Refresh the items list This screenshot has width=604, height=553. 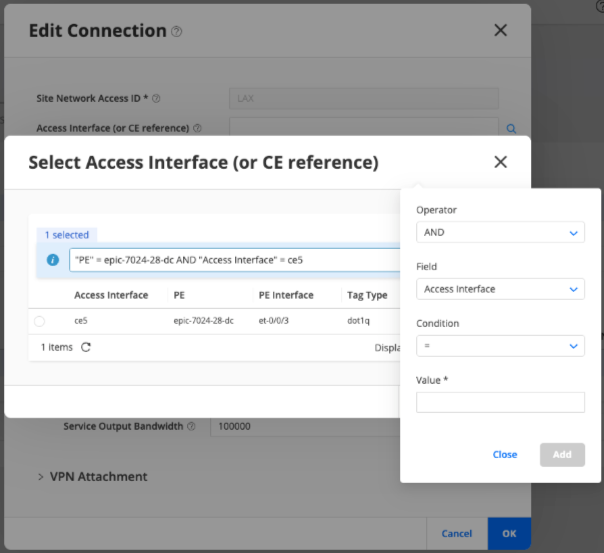[86, 347]
